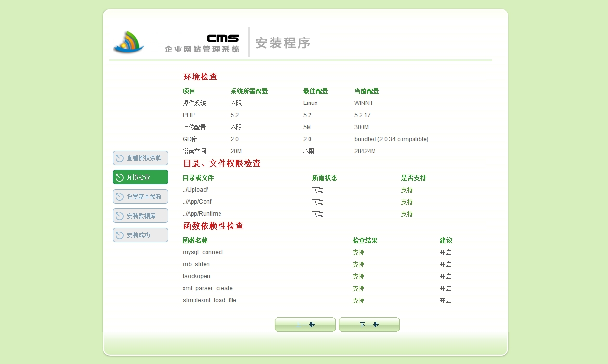Click the 检查结果 column header
This screenshot has height=364, width=608.
click(x=365, y=240)
